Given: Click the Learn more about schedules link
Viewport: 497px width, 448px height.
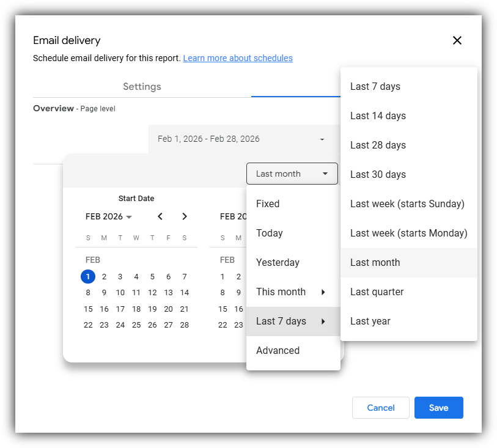Looking at the screenshot, I should pyautogui.click(x=238, y=58).
